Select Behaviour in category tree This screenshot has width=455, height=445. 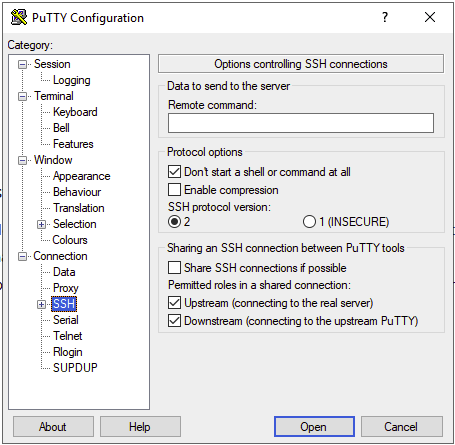[77, 192]
